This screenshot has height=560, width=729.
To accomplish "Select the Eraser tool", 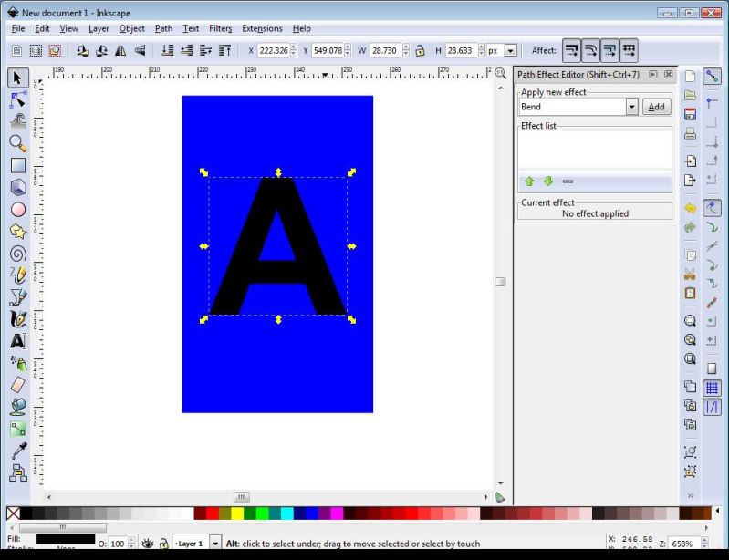I will tap(17, 385).
